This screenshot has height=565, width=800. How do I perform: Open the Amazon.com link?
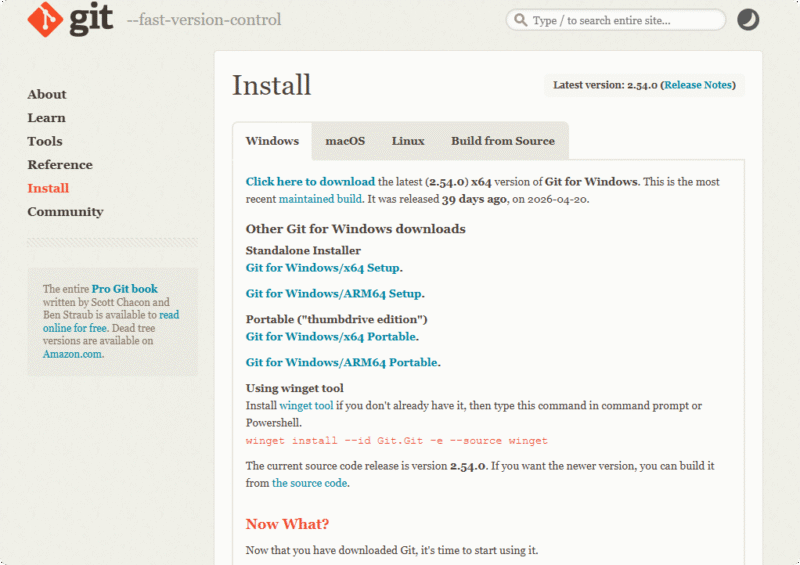72,354
